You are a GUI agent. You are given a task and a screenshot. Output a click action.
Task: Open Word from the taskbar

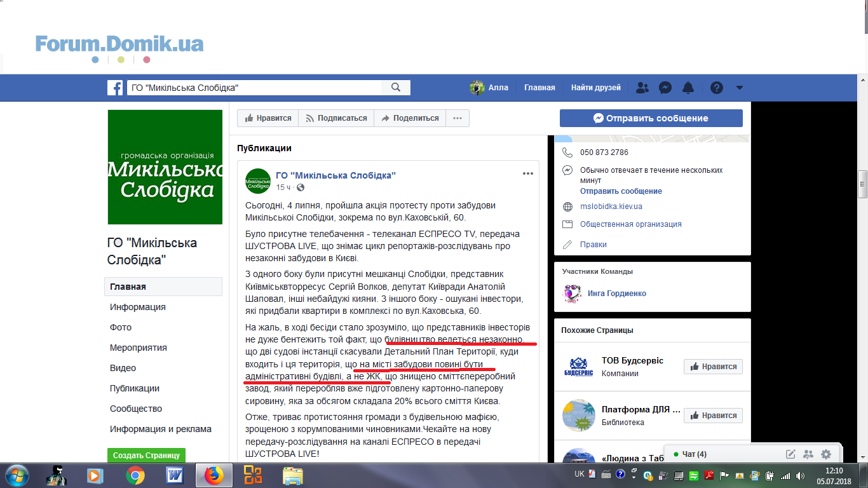point(174,475)
